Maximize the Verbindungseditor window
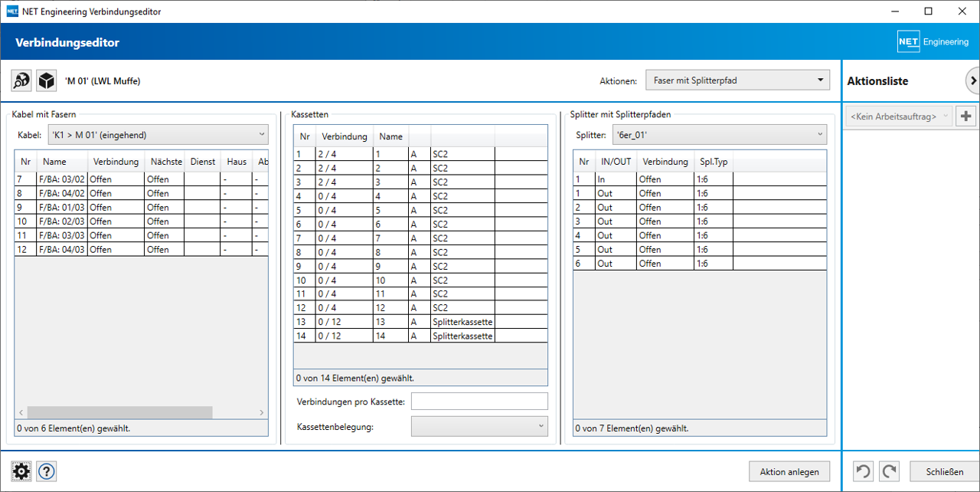The image size is (980, 492). point(928,11)
